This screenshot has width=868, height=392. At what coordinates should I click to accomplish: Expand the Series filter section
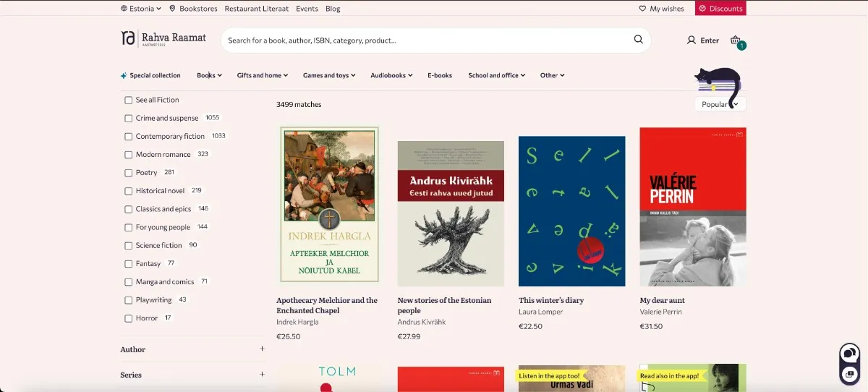(x=192, y=375)
